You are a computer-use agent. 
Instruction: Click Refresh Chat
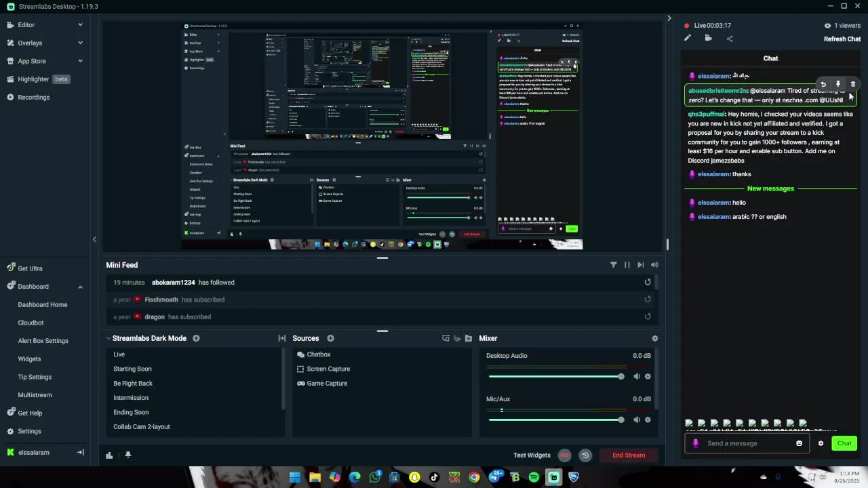[842, 39]
